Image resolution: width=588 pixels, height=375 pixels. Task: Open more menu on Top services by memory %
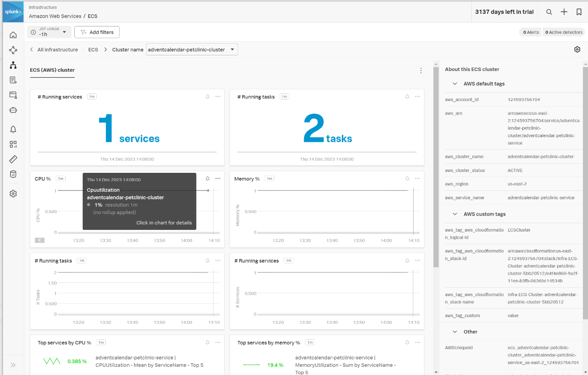coord(417,342)
